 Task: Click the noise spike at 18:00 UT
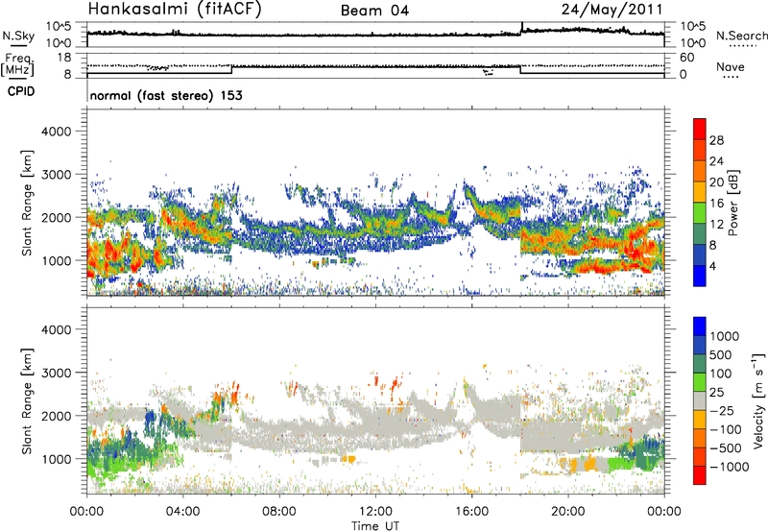point(522,28)
